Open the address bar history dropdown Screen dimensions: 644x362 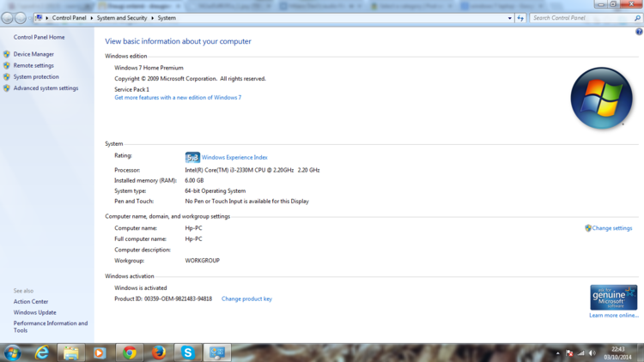pyautogui.click(x=510, y=18)
